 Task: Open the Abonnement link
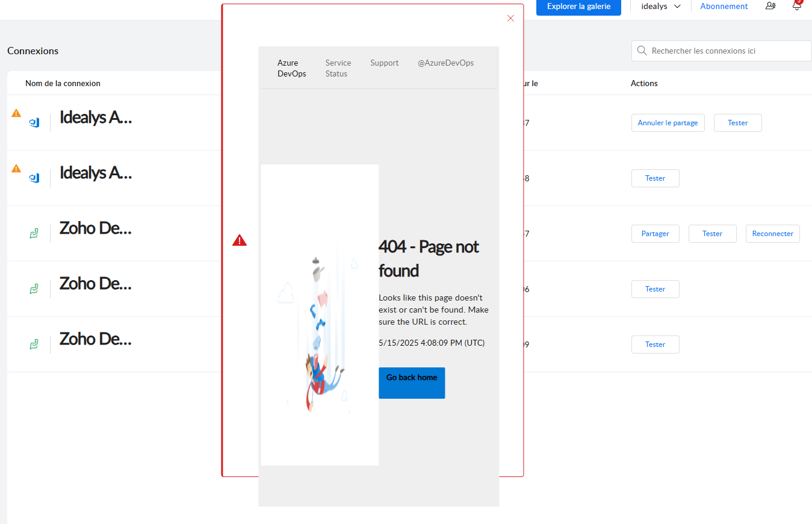[x=724, y=6]
